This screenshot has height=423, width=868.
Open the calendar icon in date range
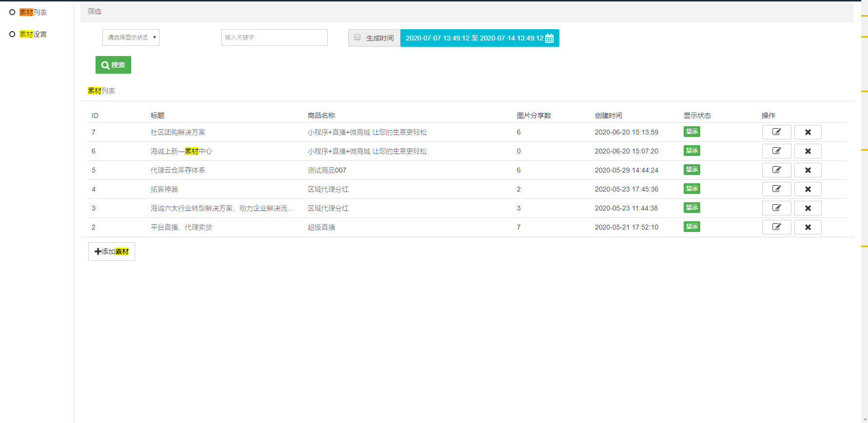click(x=550, y=38)
